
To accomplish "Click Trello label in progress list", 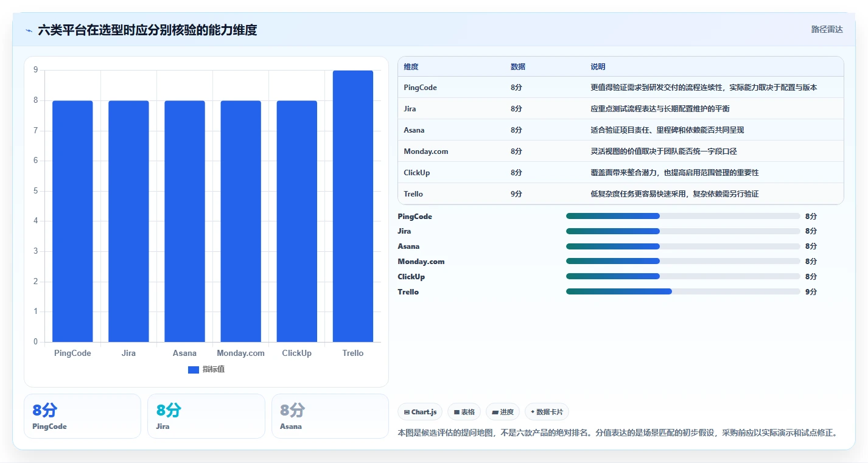I will 408,292.
